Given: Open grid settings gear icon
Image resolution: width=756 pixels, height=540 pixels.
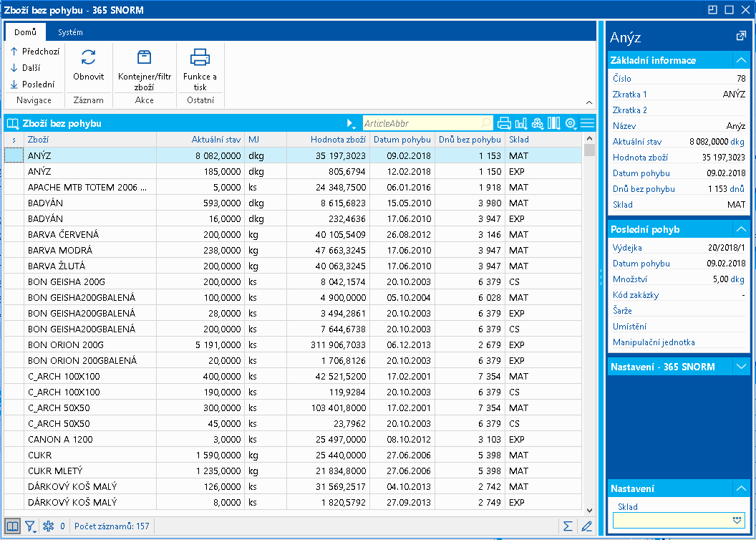Looking at the screenshot, I should 571,123.
